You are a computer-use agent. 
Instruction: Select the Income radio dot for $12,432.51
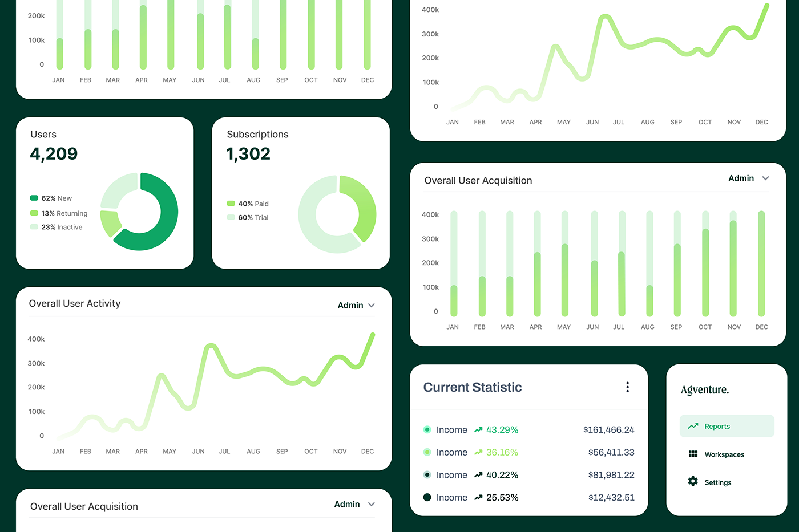tap(427, 497)
